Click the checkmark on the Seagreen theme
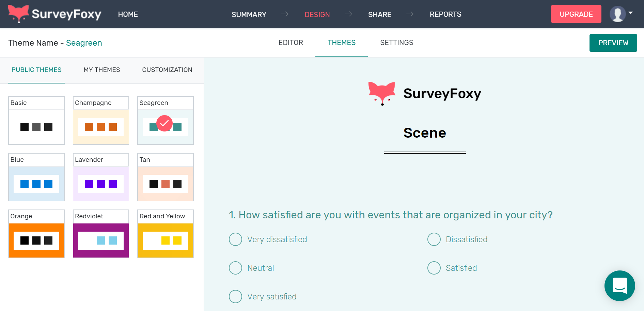This screenshot has width=644, height=311. point(165,124)
